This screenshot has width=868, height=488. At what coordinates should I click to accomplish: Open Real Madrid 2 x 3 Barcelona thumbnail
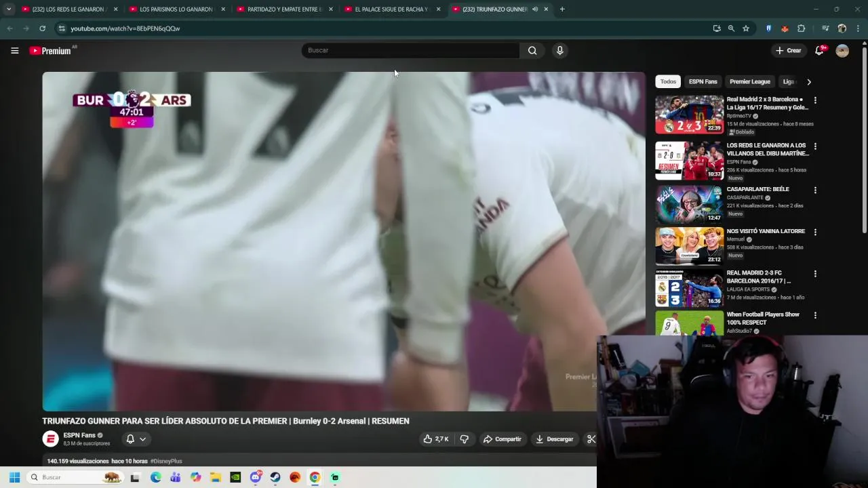point(689,114)
